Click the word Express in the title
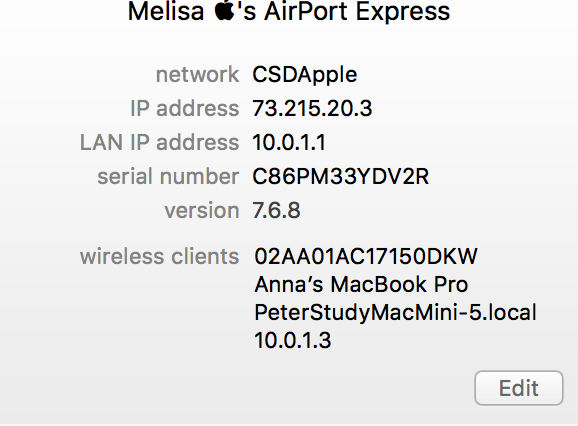The width and height of the screenshot is (578, 426). pos(403,11)
